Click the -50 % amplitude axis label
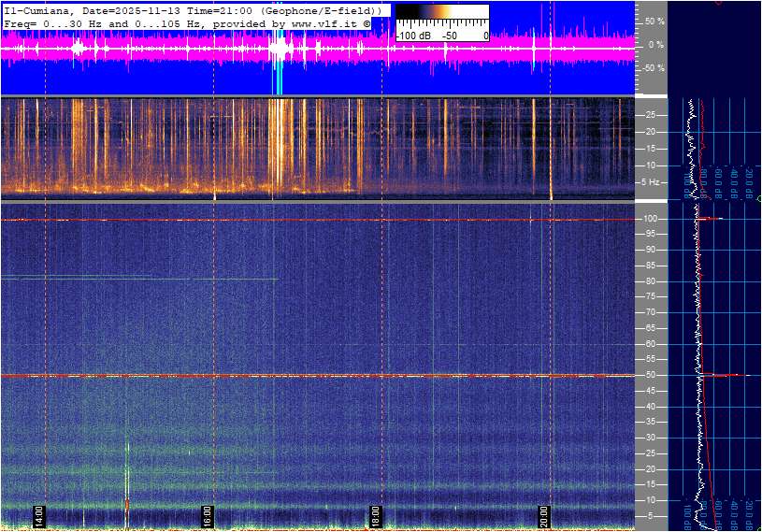 (652, 68)
